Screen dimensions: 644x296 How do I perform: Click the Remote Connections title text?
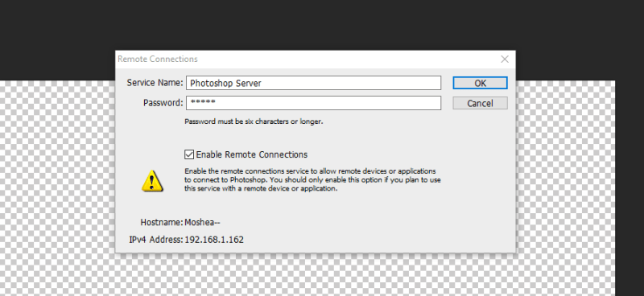(158, 59)
